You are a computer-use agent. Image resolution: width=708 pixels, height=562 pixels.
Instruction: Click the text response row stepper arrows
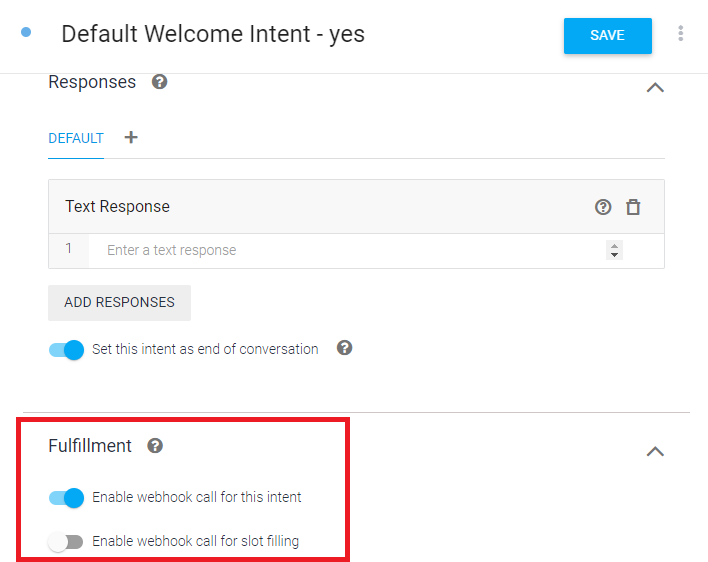pyautogui.click(x=614, y=250)
